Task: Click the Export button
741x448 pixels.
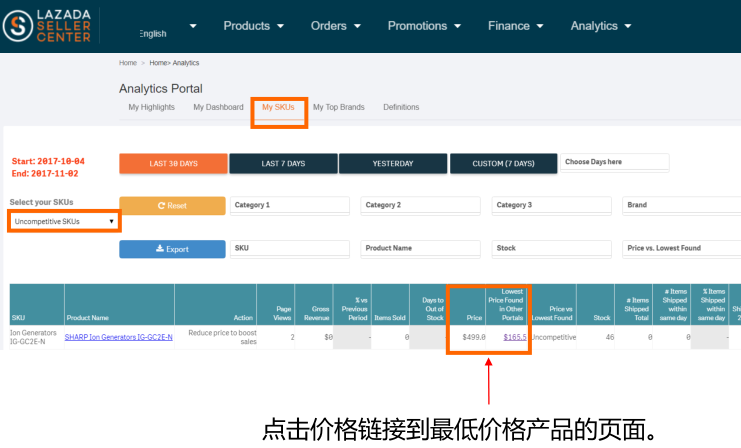Action: (x=172, y=249)
